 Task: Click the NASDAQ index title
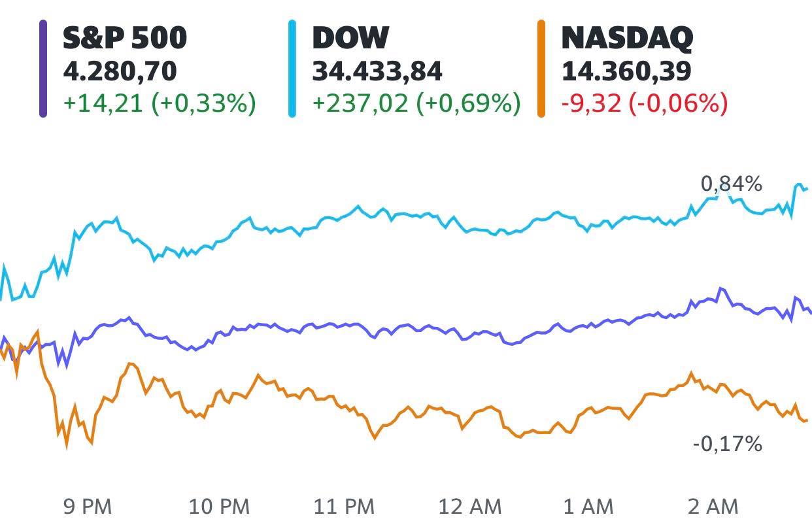627,38
